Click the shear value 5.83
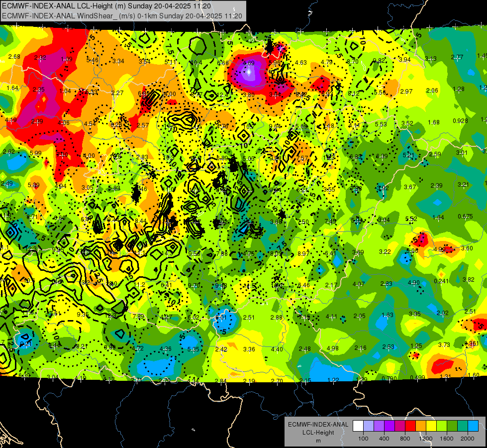The height and width of the screenshot is (448, 487). tap(114, 188)
